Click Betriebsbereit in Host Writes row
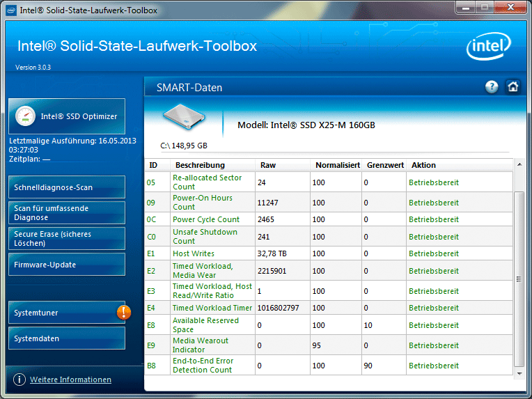 (434, 253)
